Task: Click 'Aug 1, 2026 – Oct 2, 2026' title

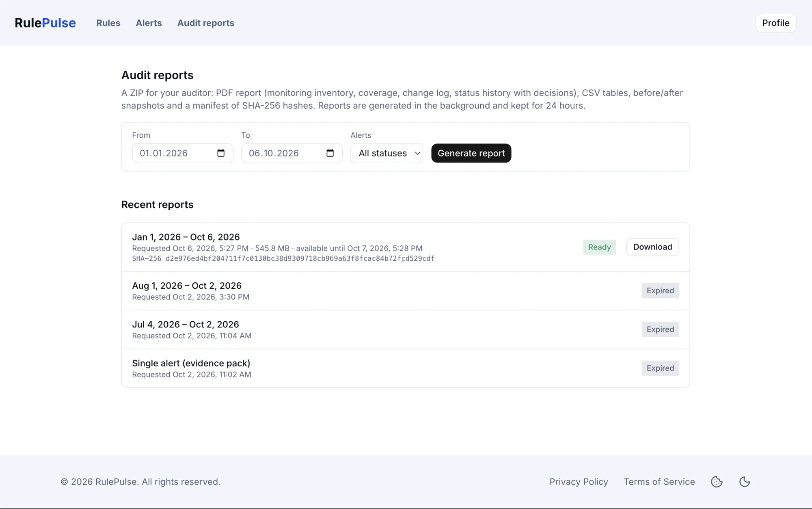Action: tap(187, 286)
